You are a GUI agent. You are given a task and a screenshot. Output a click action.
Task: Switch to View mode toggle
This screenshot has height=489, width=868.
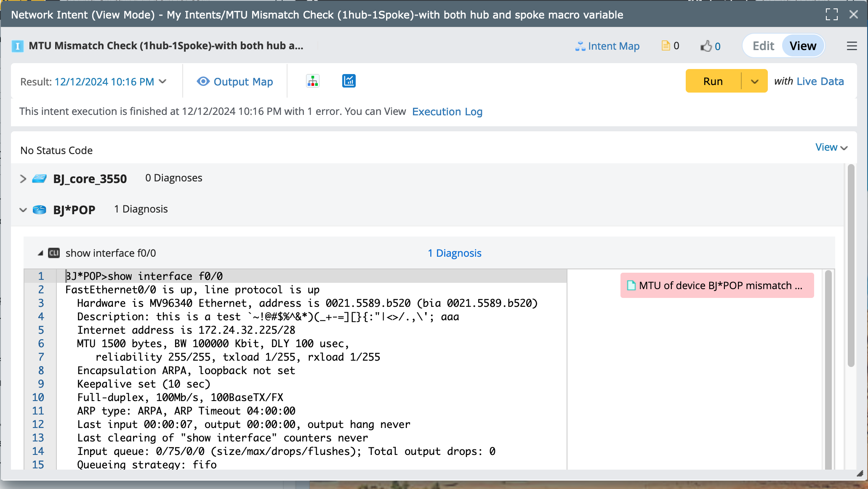[x=802, y=46]
